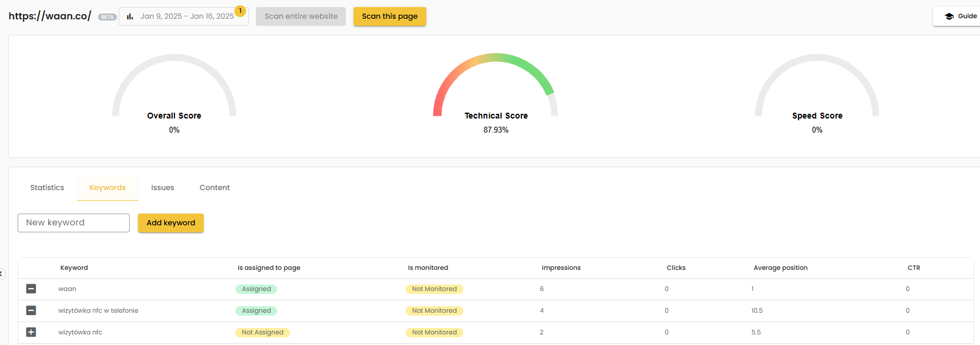The height and width of the screenshot is (345, 980).
Task: Click the Technical Score gauge
Action: click(496, 85)
